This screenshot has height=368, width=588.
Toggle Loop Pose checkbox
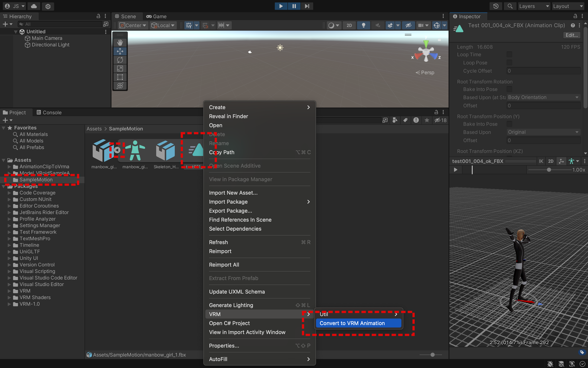pos(509,63)
